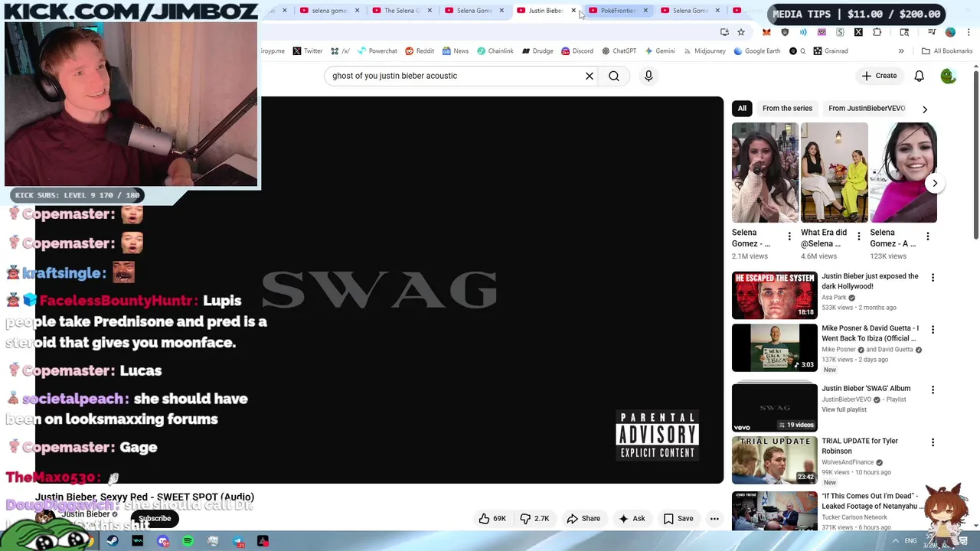This screenshot has width=980, height=551.
Task: Open more actions ellipsis under the video
Action: pos(714,518)
